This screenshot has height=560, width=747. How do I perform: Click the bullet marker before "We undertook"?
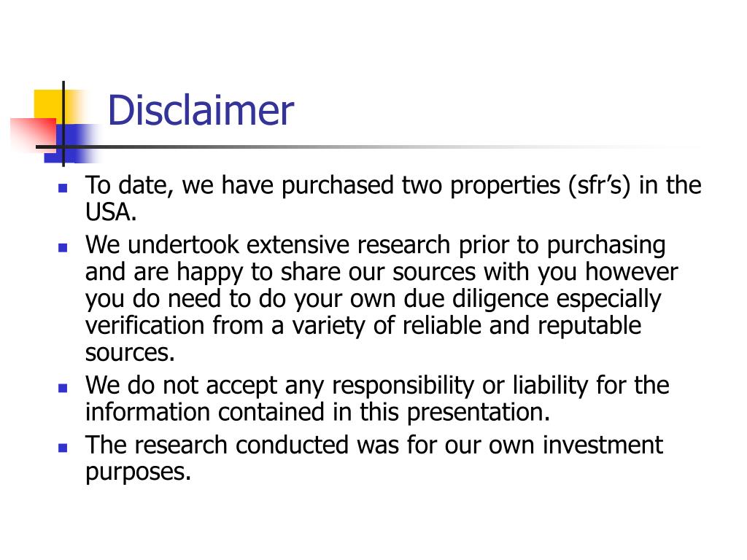[x=63, y=248]
